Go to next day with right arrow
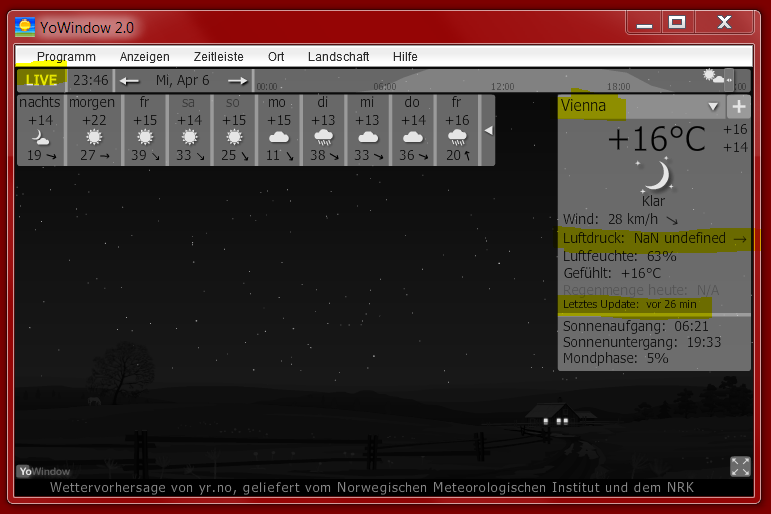 [238, 81]
